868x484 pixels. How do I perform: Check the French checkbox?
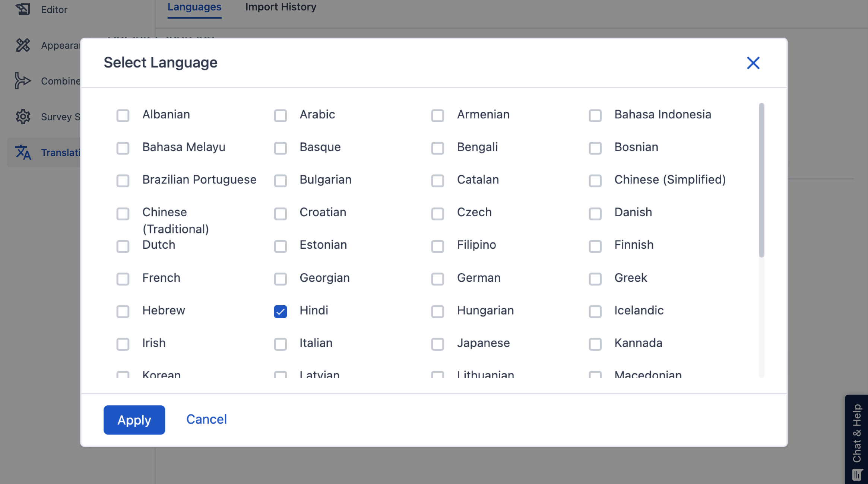pyautogui.click(x=123, y=279)
